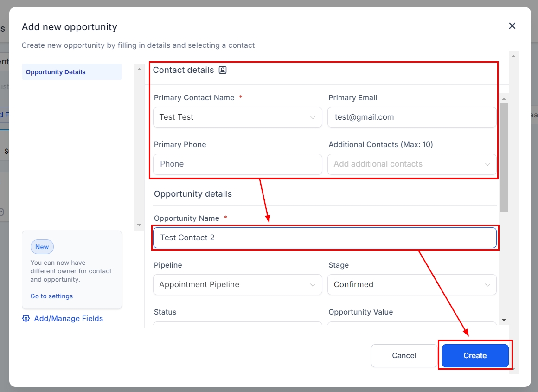Expand the Additional Contacts dropdown
The image size is (538, 392).
[412, 164]
